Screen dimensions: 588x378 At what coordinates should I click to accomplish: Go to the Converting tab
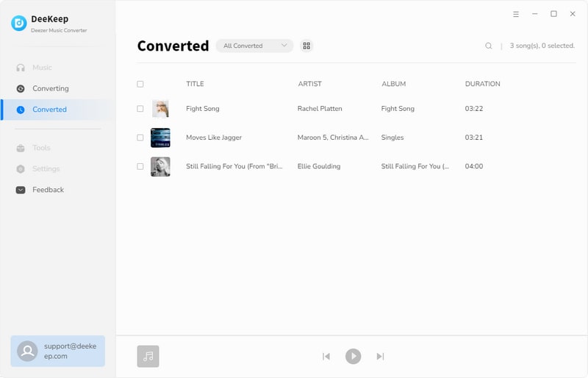click(50, 88)
